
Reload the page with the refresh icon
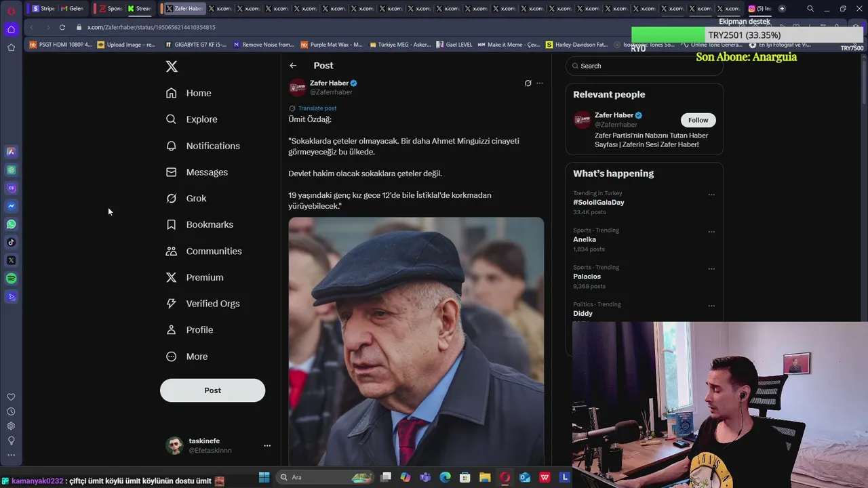(62, 27)
